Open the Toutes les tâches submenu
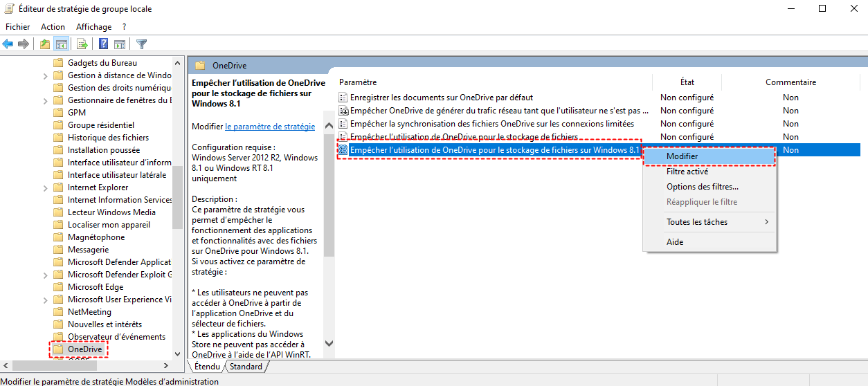Image resolution: width=868 pixels, height=386 pixels. click(x=709, y=222)
